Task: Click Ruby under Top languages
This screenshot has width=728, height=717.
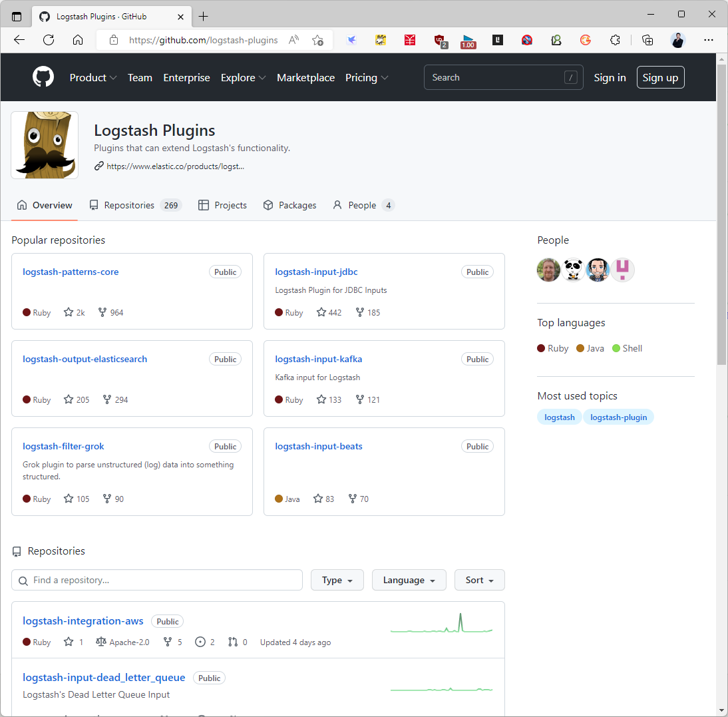Action: coord(553,348)
